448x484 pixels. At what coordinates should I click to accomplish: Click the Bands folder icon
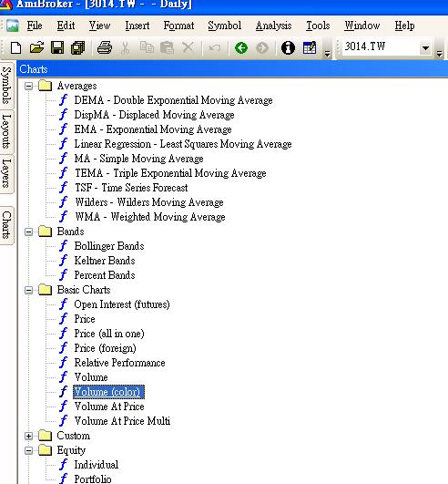click(45, 232)
